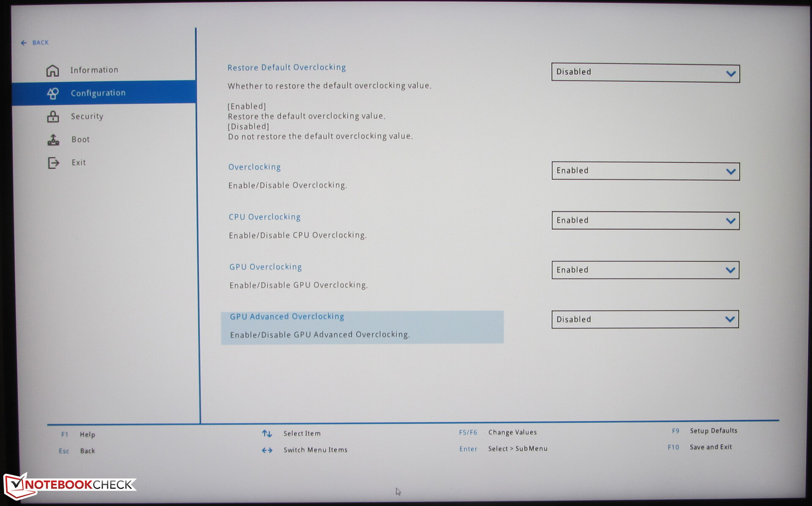This screenshot has height=506, width=812.
Task: Click the Exit door arrow icon
Action: (x=53, y=163)
